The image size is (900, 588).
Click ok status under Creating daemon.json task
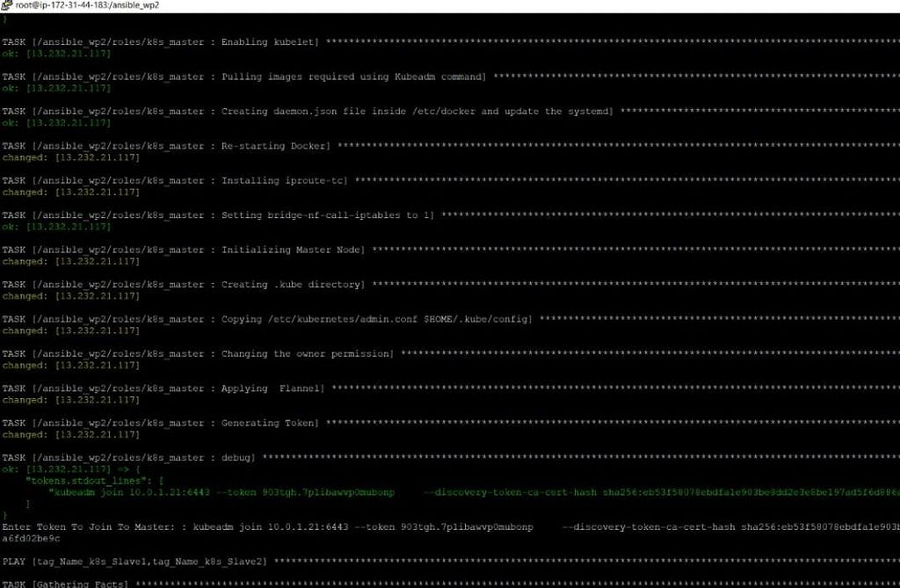point(56,123)
